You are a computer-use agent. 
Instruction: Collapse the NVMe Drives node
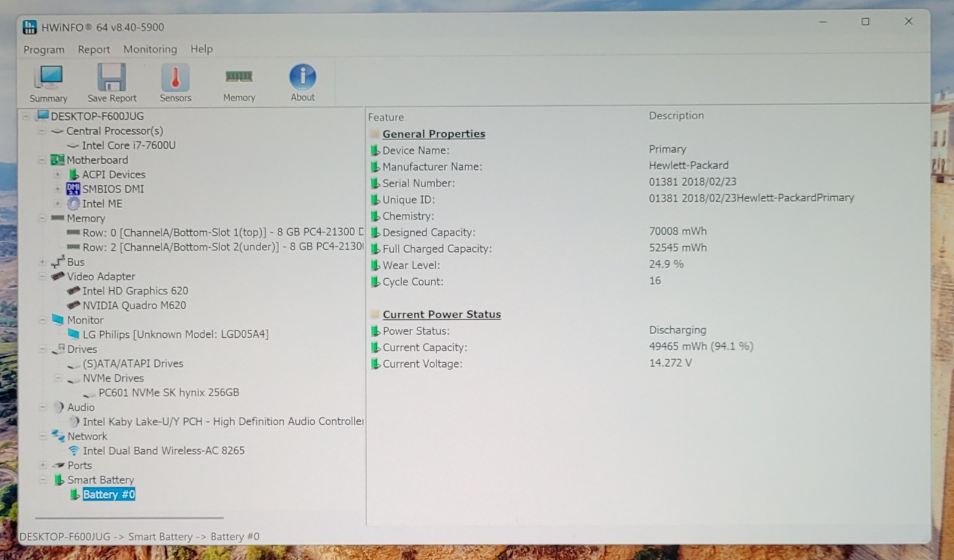[58, 378]
